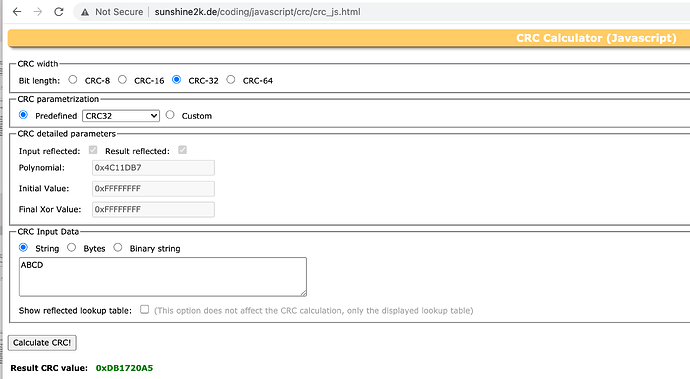Enable Show reflected lookup table checkbox

click(144, 309)
